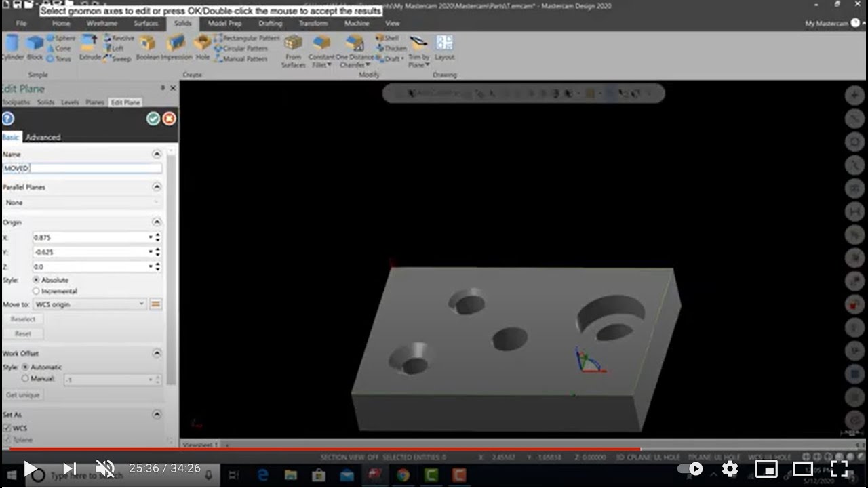This screenshot has height=488, width=868.
Task: Switch to the Wireframe ribbon tab
Action: coord(102,23)
